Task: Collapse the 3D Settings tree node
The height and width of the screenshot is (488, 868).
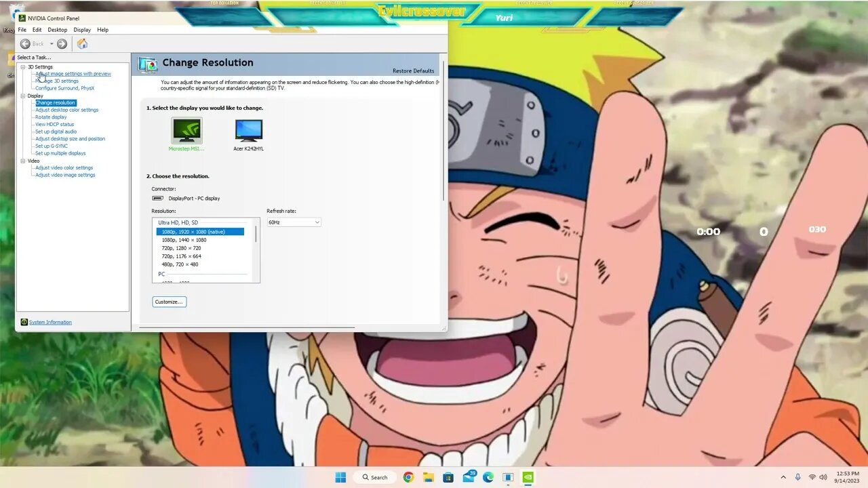Action: (x=22, y=67)
